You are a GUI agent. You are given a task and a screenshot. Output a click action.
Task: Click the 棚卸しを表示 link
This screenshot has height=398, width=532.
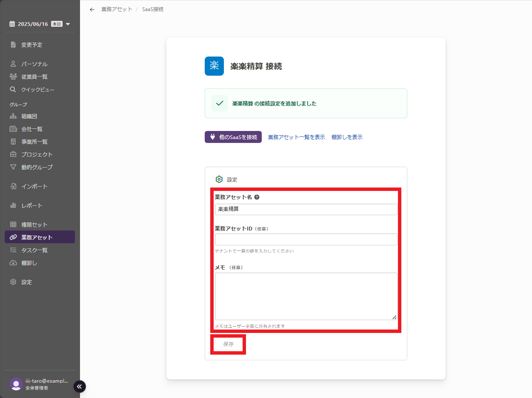point(347,137)
